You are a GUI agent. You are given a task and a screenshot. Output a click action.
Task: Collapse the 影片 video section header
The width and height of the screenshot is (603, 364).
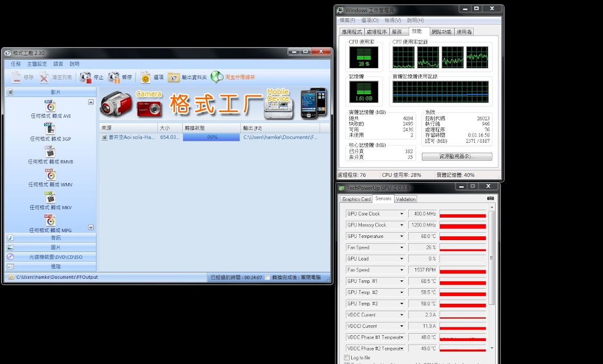pos(50,92)
